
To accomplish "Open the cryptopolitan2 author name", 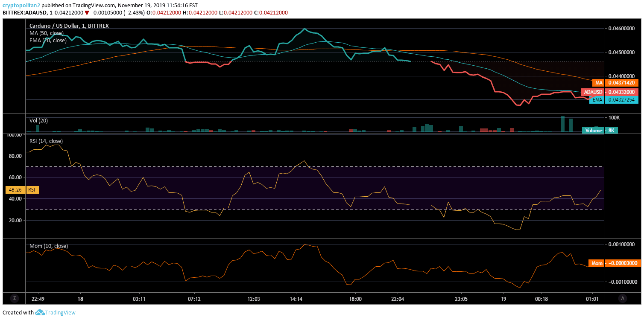I will pyautogui.click(x=21, y=6).
